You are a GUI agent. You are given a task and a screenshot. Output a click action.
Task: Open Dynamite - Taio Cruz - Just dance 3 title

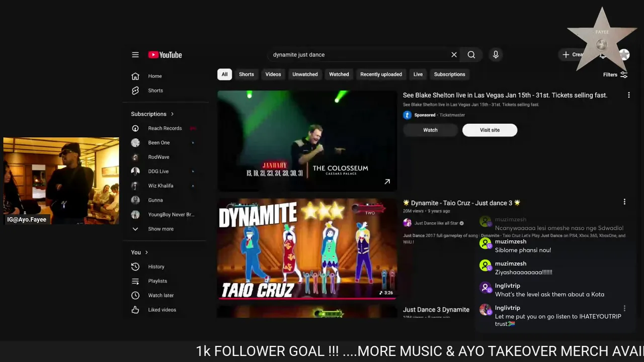[x=462, y=203]
